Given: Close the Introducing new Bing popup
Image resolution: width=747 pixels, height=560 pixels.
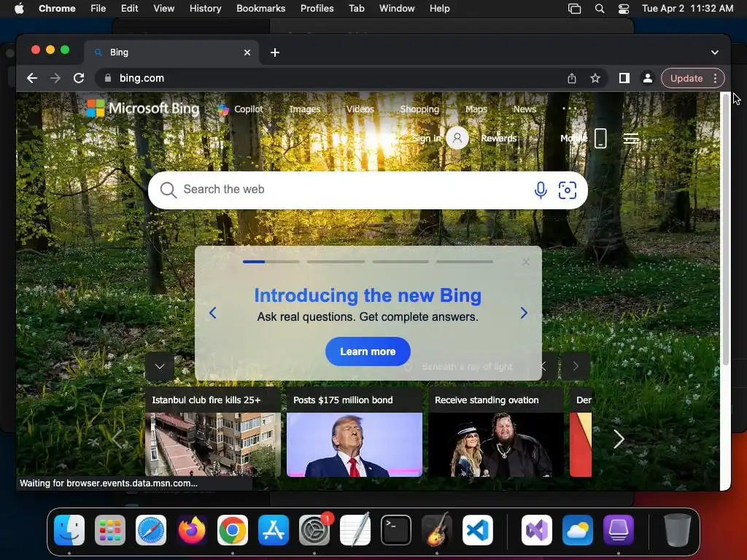Looking at the screenshot, I should [x=525, y=262].
